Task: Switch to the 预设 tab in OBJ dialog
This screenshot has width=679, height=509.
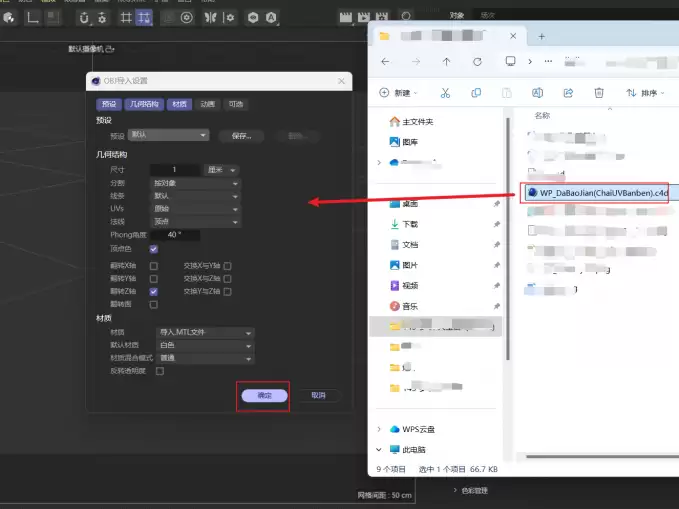Action: coord(109,104)
